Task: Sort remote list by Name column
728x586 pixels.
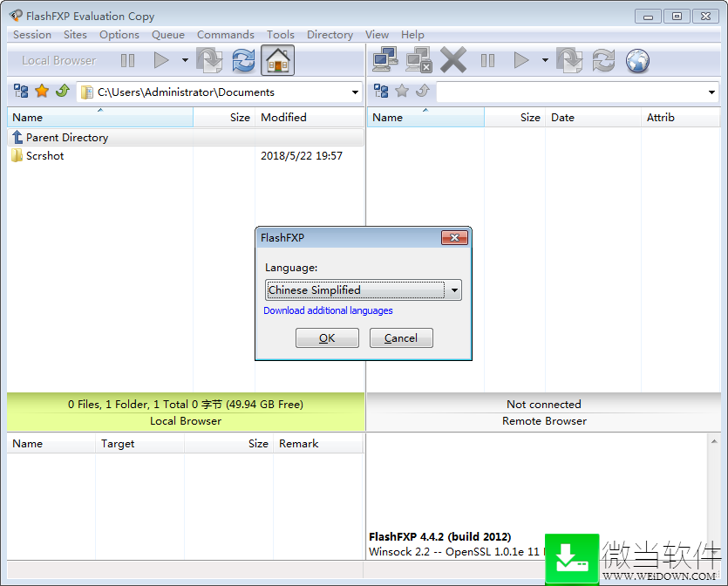Action: (x=425, y=118)
